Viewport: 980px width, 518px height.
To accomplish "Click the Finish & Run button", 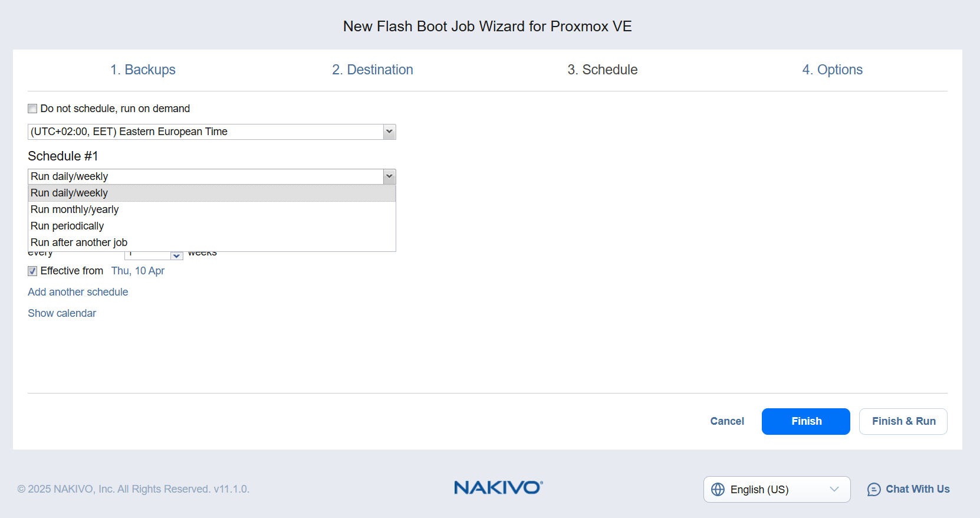I will click(x=903, y=421).
